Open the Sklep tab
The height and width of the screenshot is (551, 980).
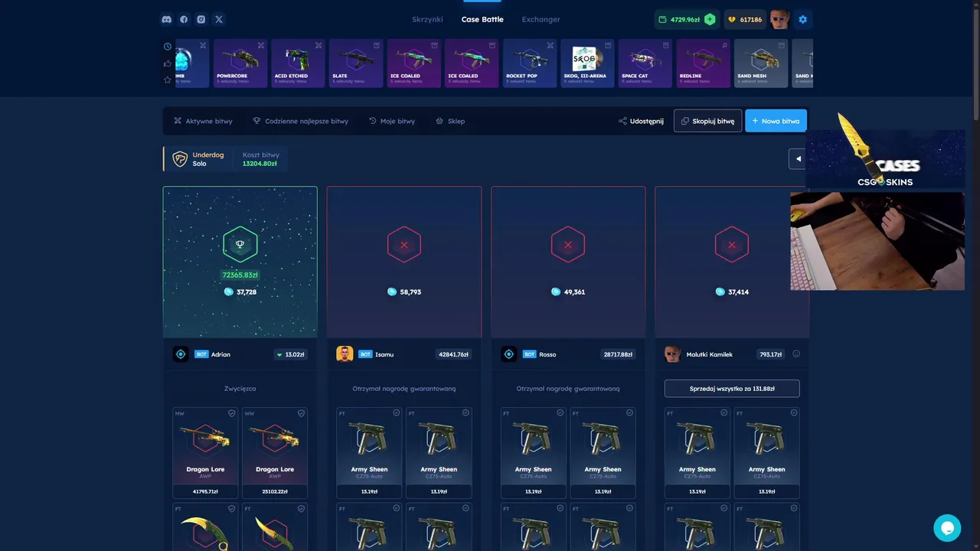[x=450, y=121]
